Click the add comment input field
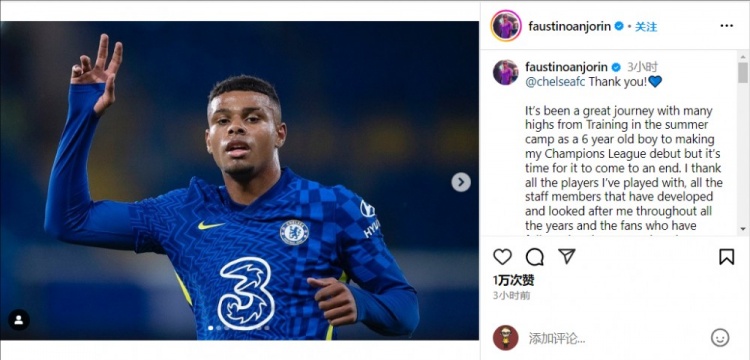 pos(617,339)
